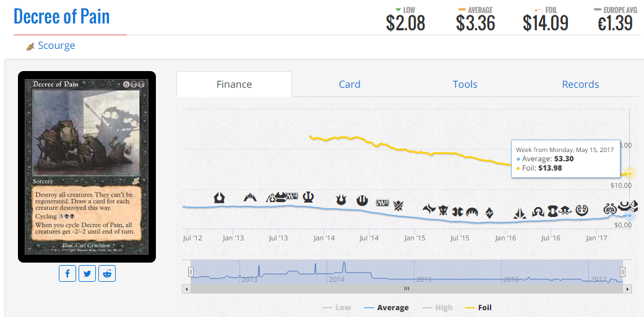Viewport: 644px width, 317px height.
Task: Click the LOW price $2.08
Action: coord(405,23)
